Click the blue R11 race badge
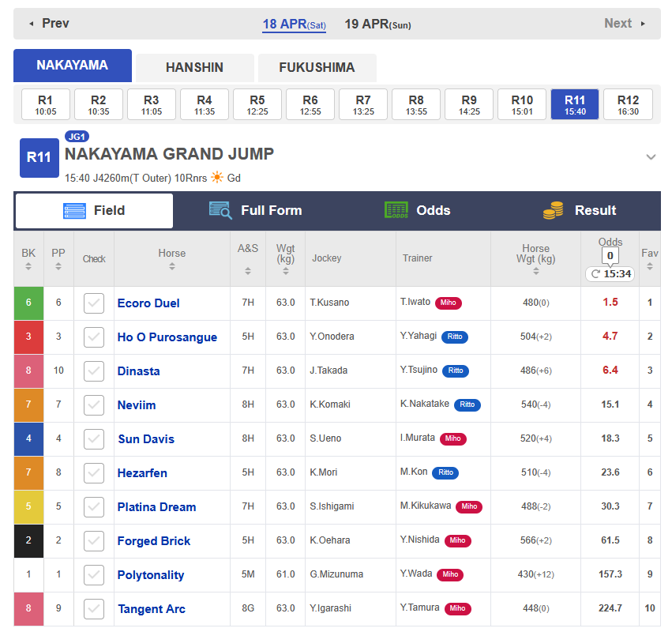 [x=39, y=158]
